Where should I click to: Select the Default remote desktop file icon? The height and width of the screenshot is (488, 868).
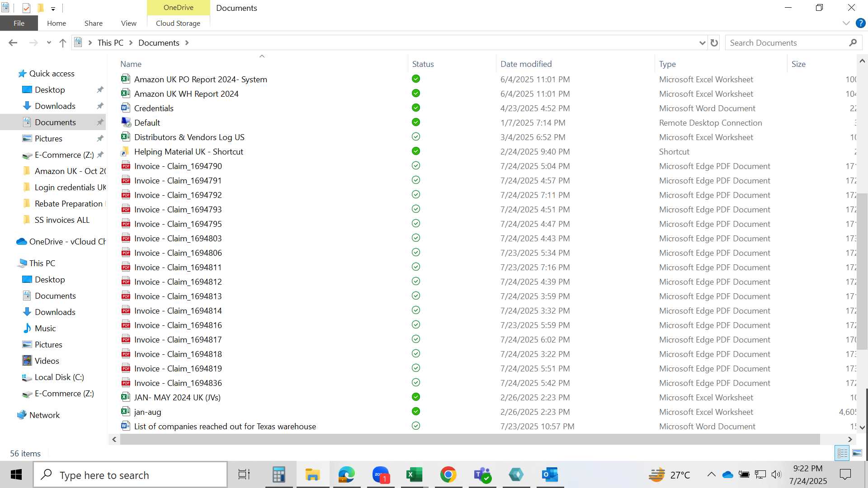[126, 122]
